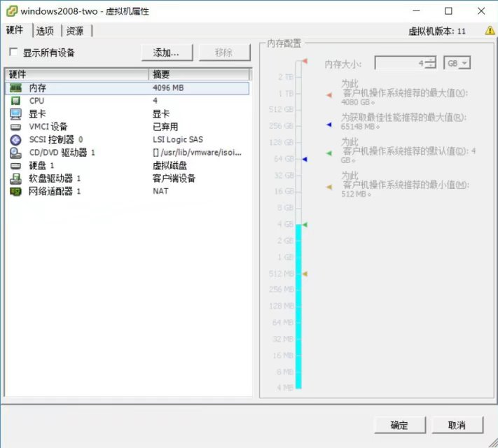Switch to the 硬件 tab
498x448 pixels.
15,30
